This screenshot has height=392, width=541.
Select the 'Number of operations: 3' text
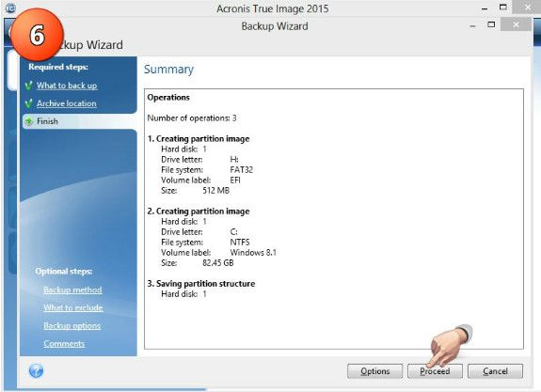coord(192,118)
